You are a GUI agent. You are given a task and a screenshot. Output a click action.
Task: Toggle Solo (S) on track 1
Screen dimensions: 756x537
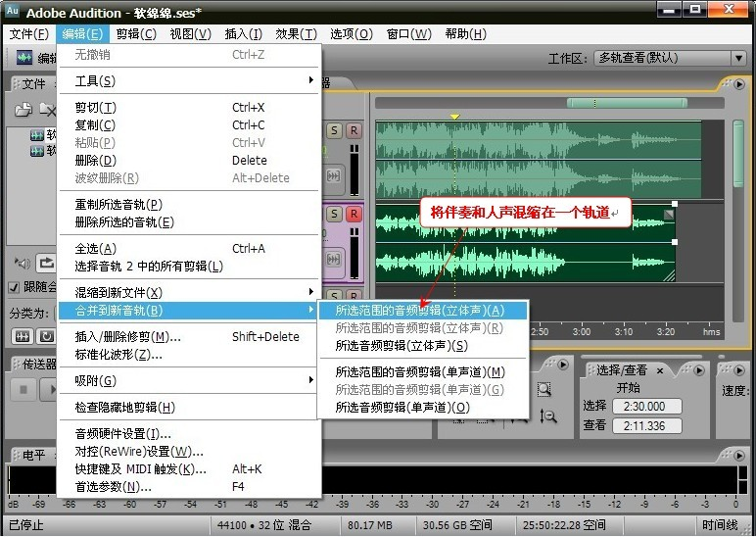tap(334, 130)
